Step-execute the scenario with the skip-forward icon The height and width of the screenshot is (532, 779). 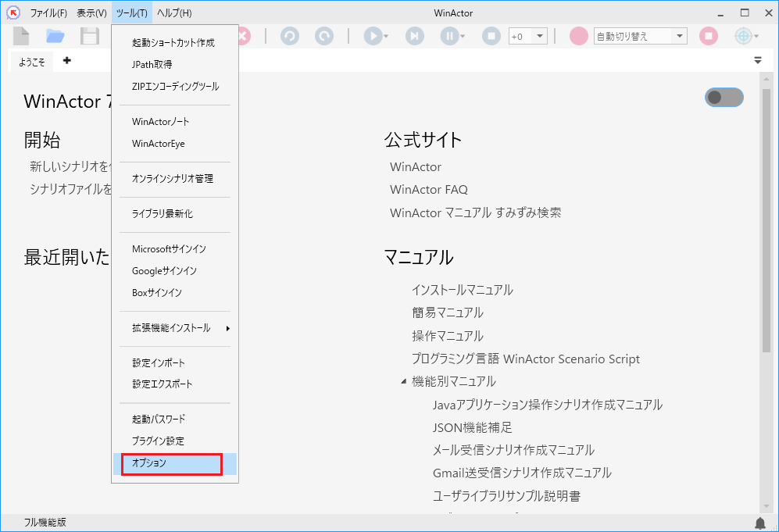click(415, 36)
